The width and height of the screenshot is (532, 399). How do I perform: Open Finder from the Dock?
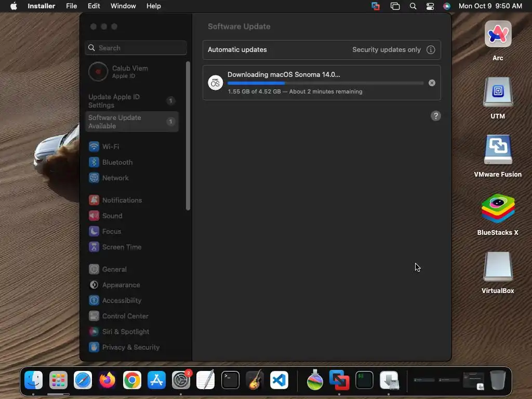click(x=33, y=380)
